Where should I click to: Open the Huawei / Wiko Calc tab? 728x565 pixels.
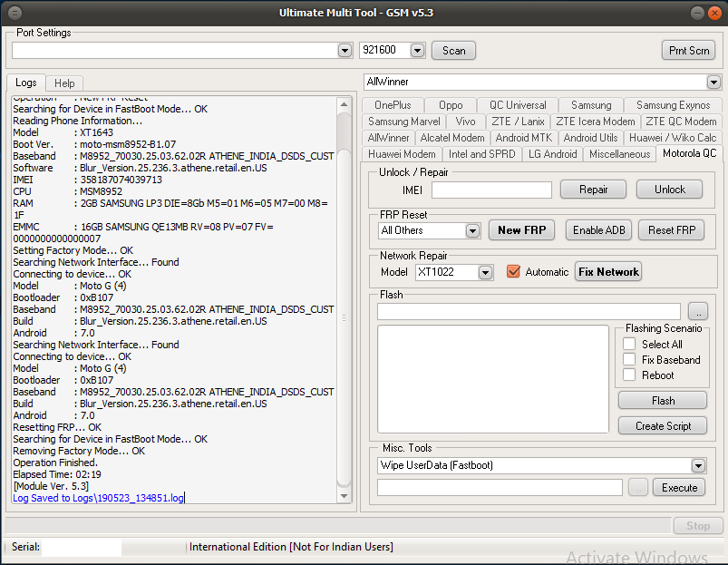[x=673, y=138]
